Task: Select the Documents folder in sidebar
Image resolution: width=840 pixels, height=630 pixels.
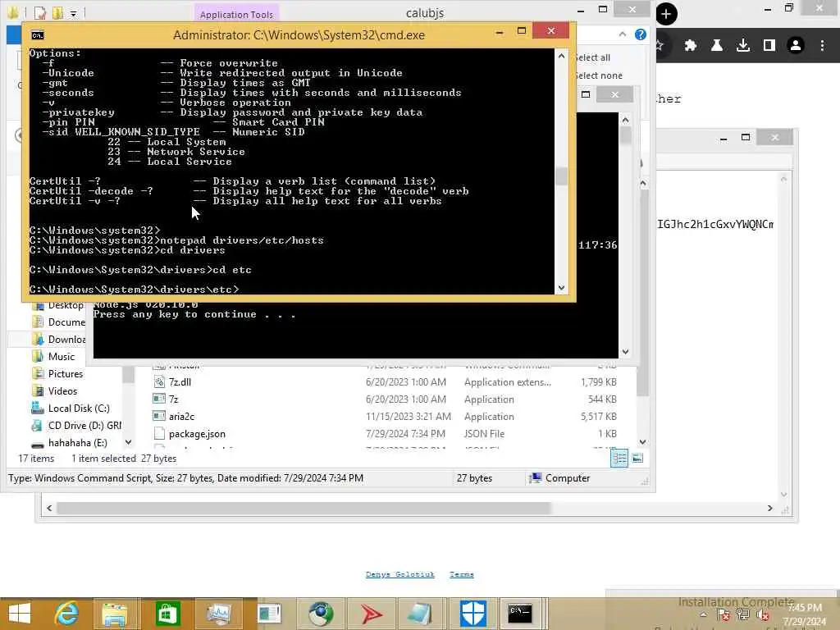Action: coord(58,322)
